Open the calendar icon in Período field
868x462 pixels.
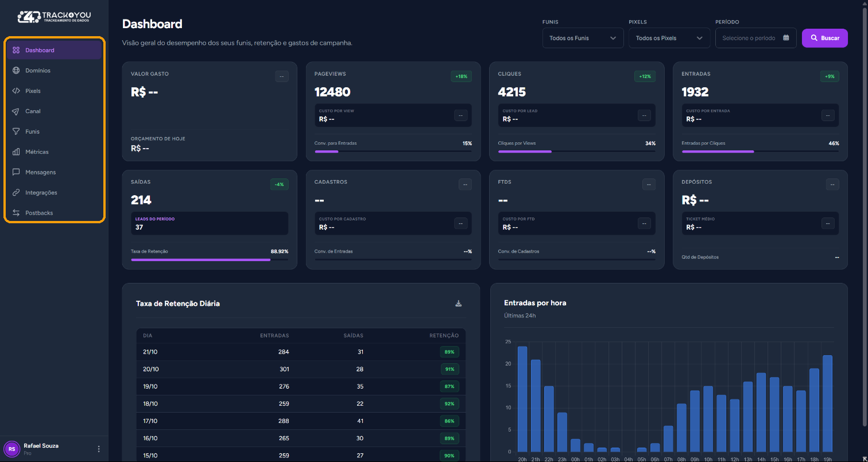click(786, 38)
